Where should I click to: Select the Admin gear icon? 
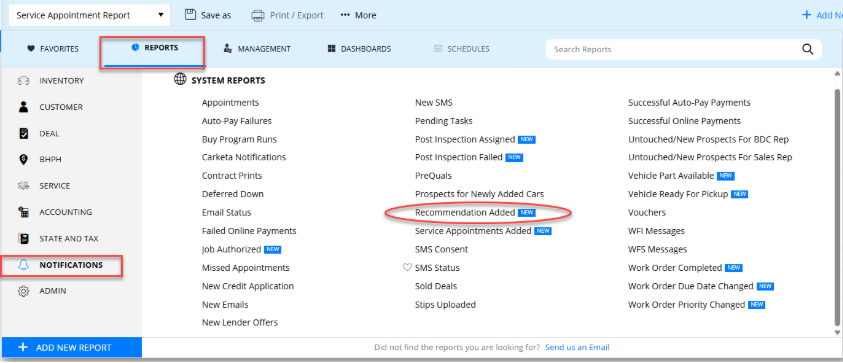point(23,291)
